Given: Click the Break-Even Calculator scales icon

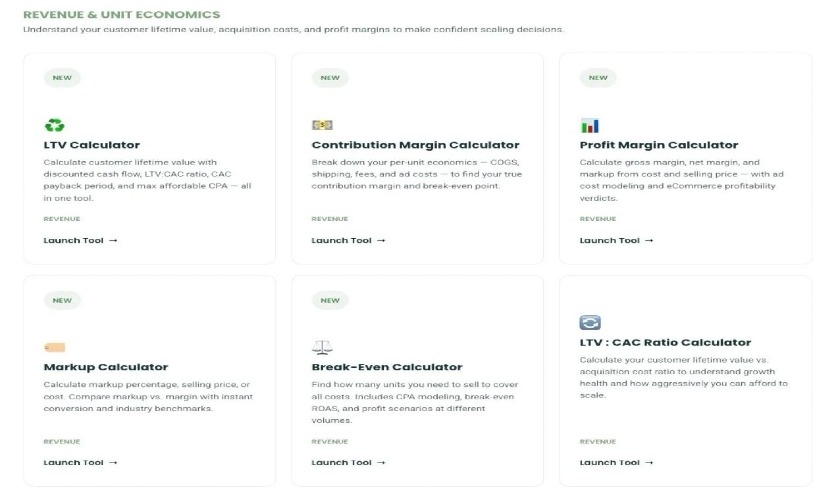Looking at the screenshot, I should pyautogui.click(x=321, y=348).
